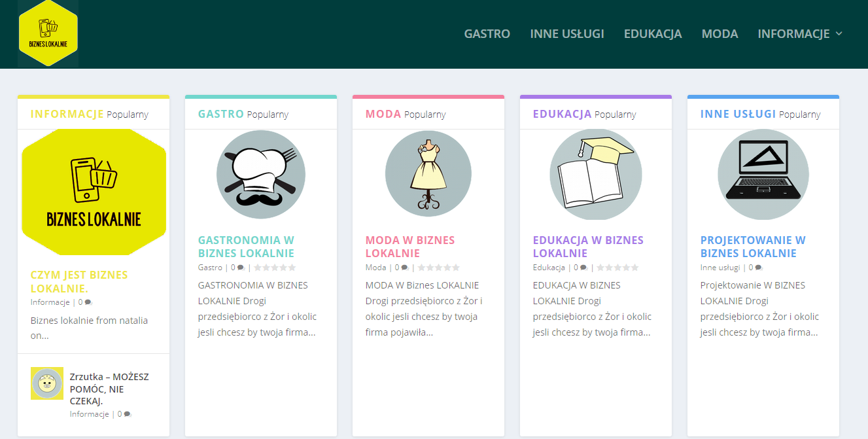Open the Gastro category card heading

pyautogui.click(x=221, y=114)
